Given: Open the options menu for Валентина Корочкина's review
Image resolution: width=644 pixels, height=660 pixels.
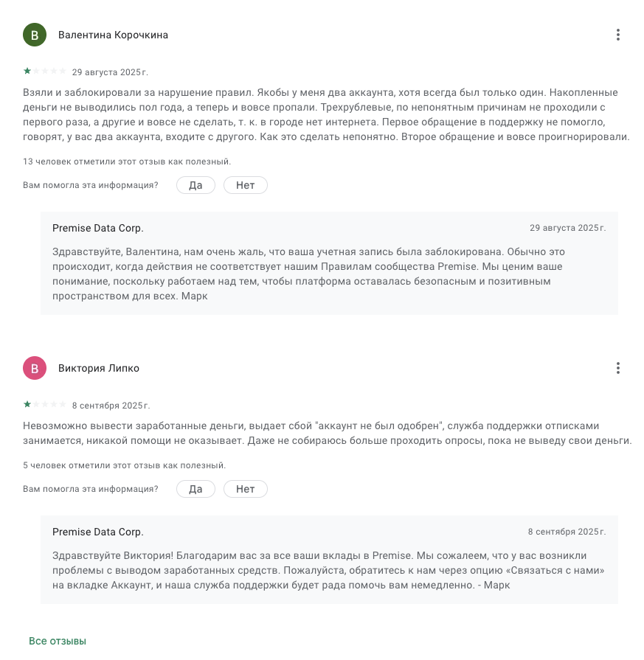Looking at the screenshot, I should (618, 35).
